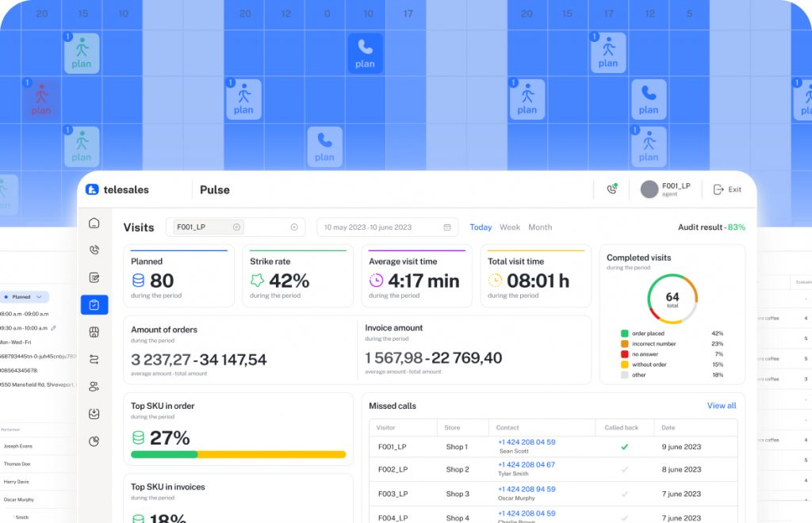Toggle called back check for F001_LP row
812x523 pixels.
point(624,447)
